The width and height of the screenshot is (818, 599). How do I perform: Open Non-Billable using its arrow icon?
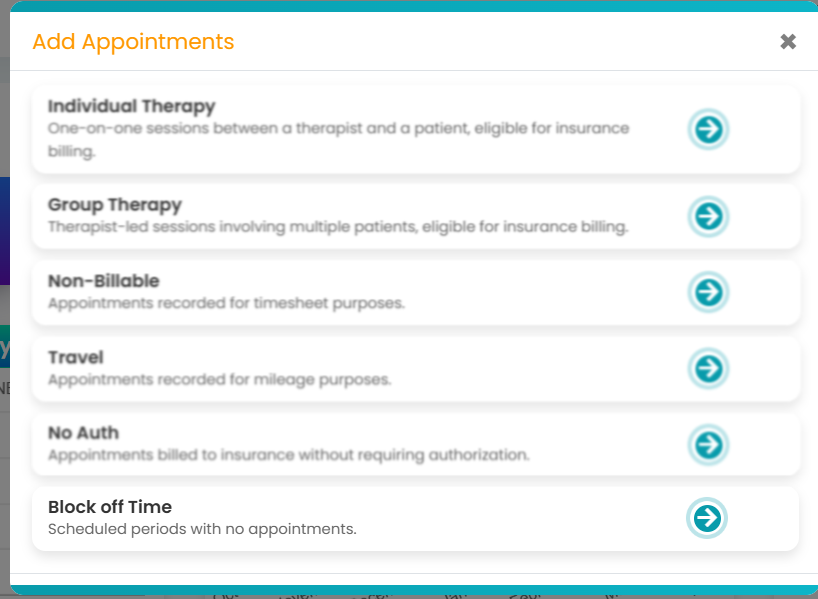708,292
